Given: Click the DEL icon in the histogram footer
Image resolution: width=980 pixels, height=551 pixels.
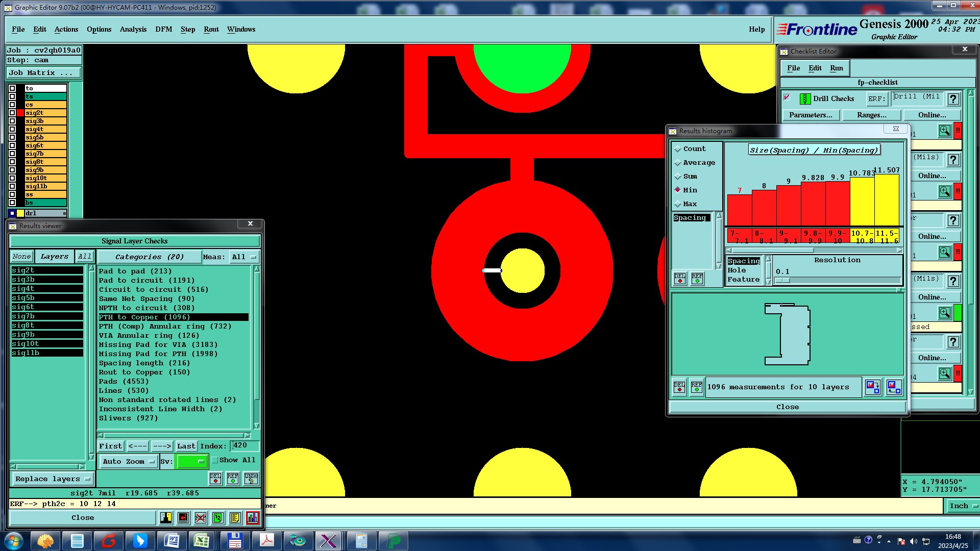Looking at the screenshot, I should coord(679,387).
